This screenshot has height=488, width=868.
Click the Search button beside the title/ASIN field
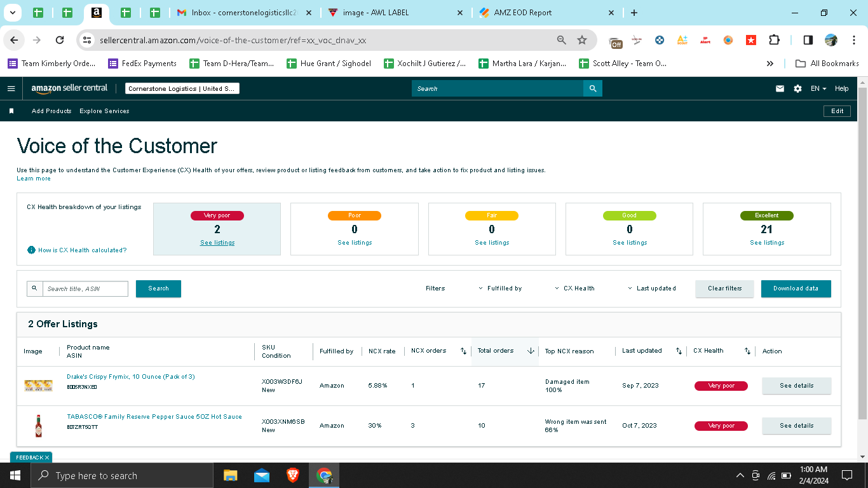(x=158, y=288)
